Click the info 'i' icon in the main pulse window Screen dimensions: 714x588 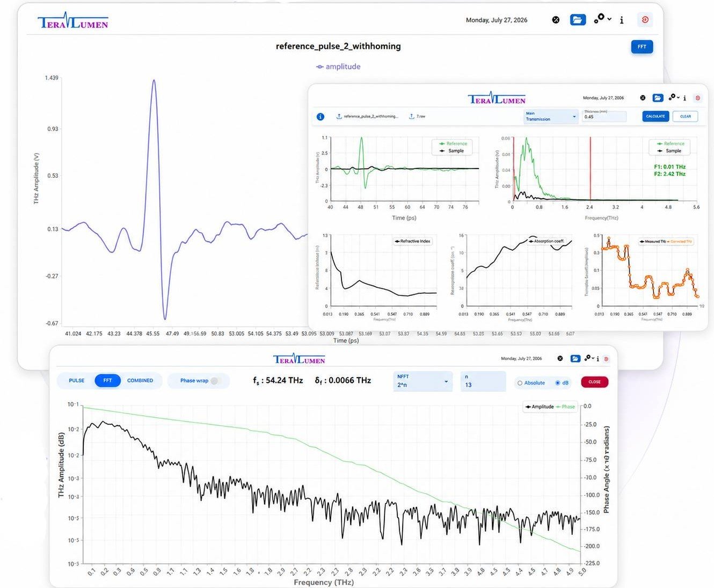click(x=622, y=20)
